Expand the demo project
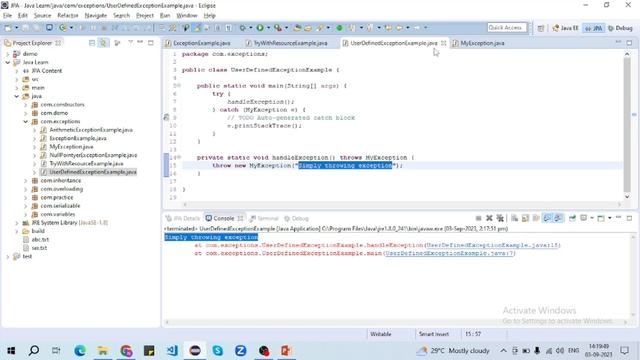Viewport: 640px width, 360px height. (x=7, y=54)
